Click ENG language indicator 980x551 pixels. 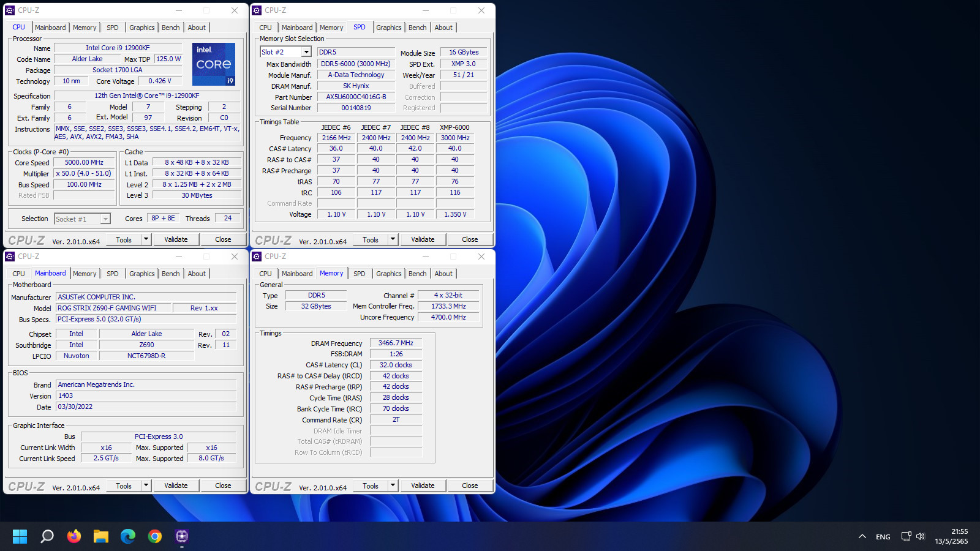click(883, 537)
